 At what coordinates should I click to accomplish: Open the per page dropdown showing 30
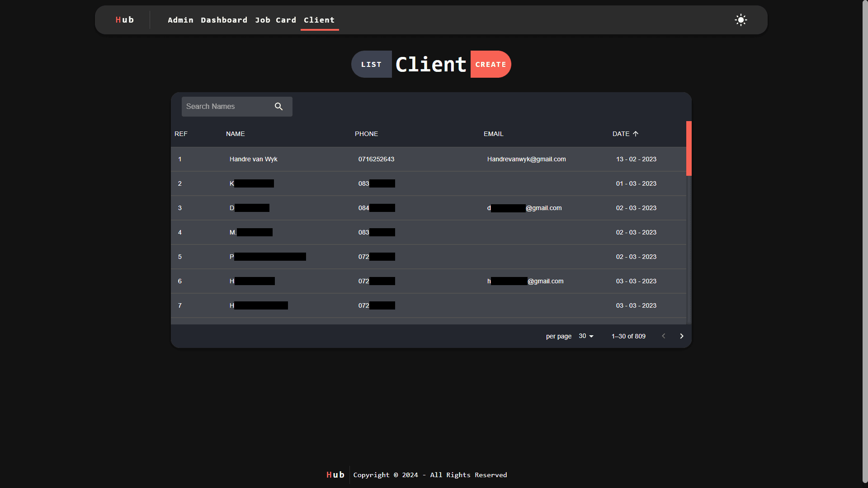point(585,336)
